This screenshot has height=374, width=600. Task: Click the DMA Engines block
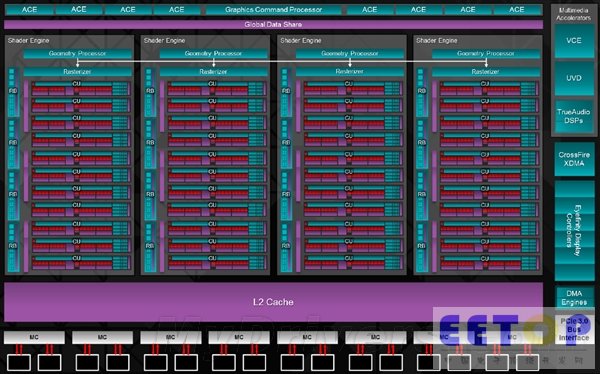click(x=574, y=298)
